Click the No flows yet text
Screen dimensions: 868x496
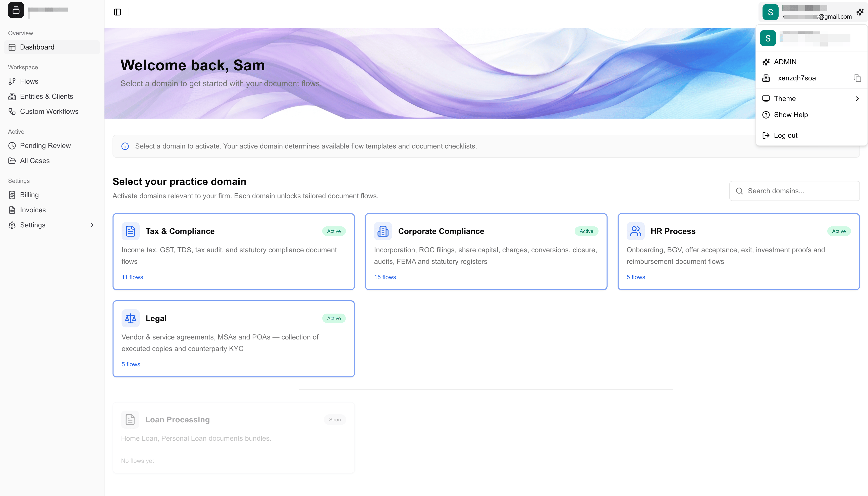tap(138, 461)
